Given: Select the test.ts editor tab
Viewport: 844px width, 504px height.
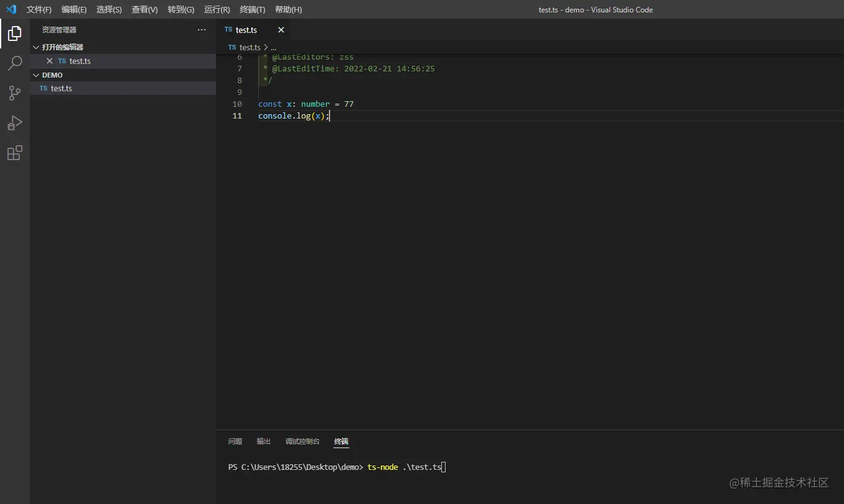Looking at the screenshot, I should tap(254, 30).
